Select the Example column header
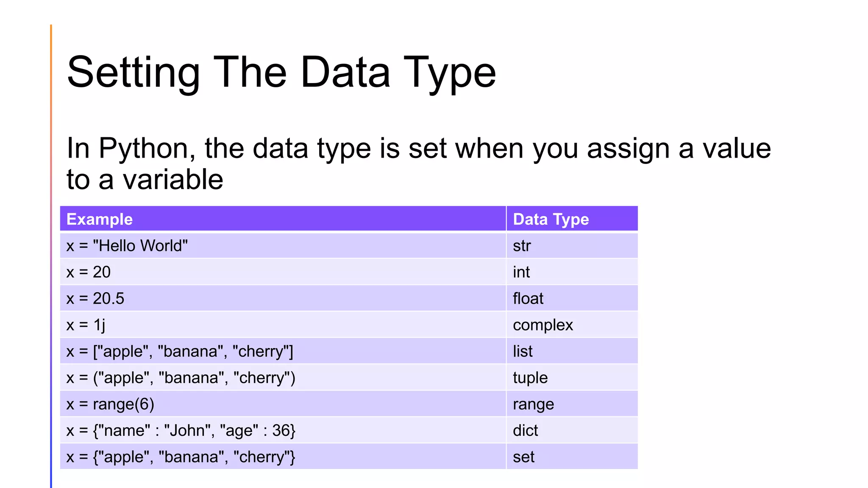Image resolution: width=868 pixels, height=488 pixels. pyautogui.click(x=283, y=219)
